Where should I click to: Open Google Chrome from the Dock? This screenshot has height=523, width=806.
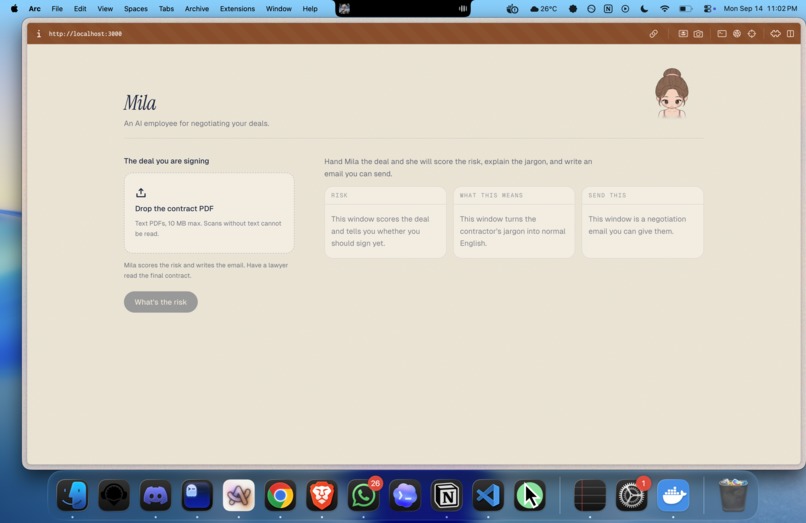click(280, 495)
